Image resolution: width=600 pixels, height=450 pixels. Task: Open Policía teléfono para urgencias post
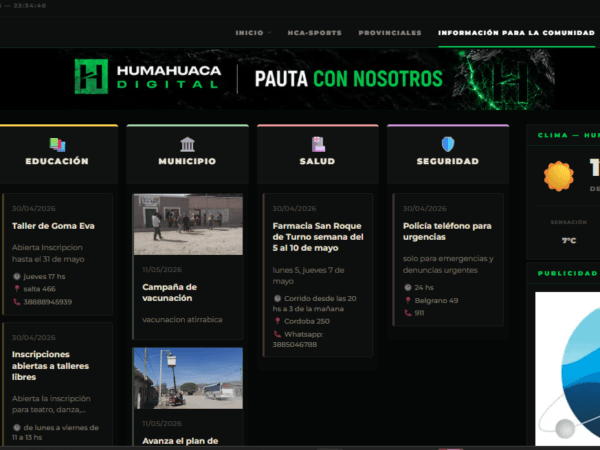[x=447, y=231]
